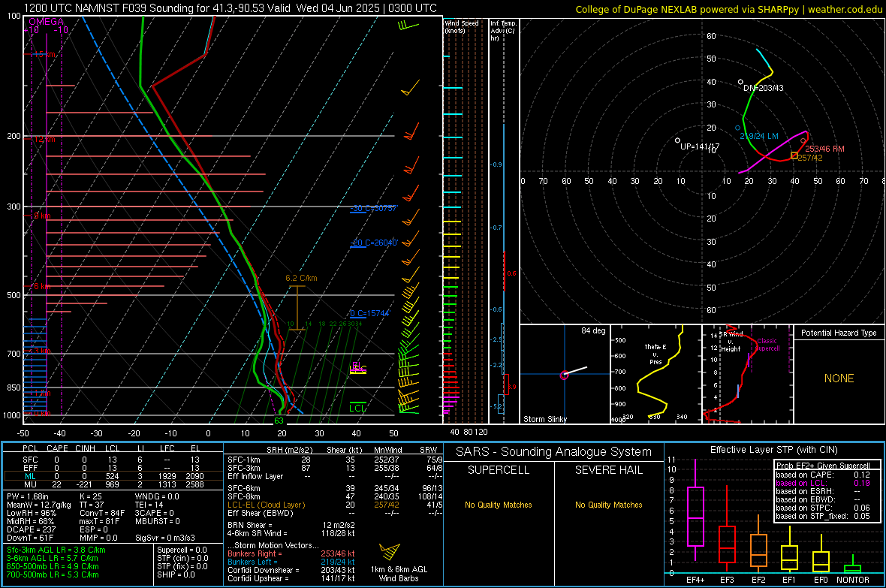Screen dimensions: 886x588
Task: Click the SHIP = 0.0 value
Action: (x=176, y=574)
